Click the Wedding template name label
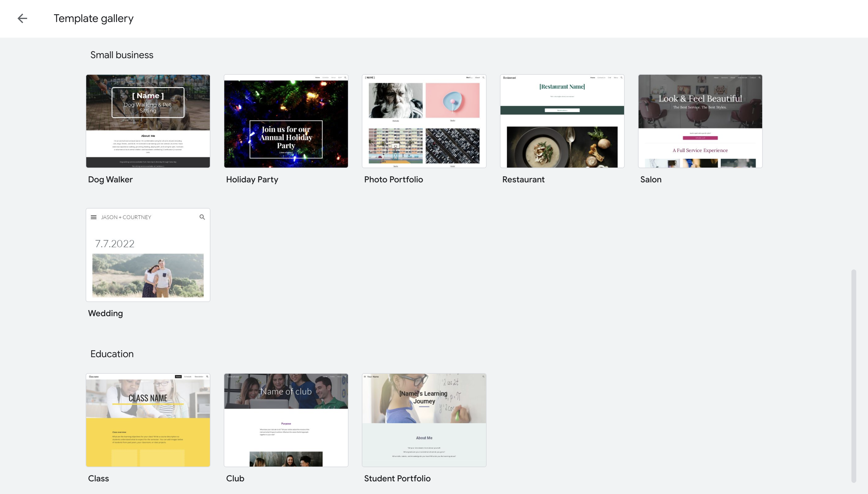 [x=105, y=313]
